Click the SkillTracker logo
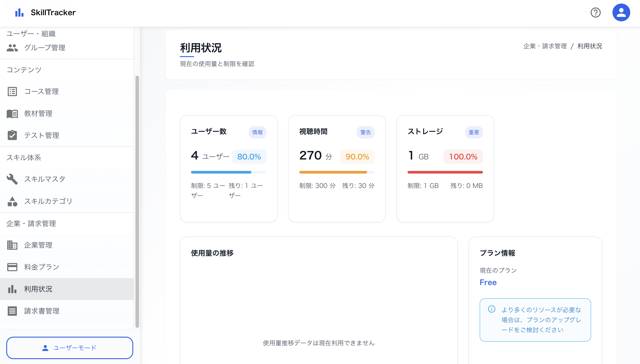 pos(45,12)
